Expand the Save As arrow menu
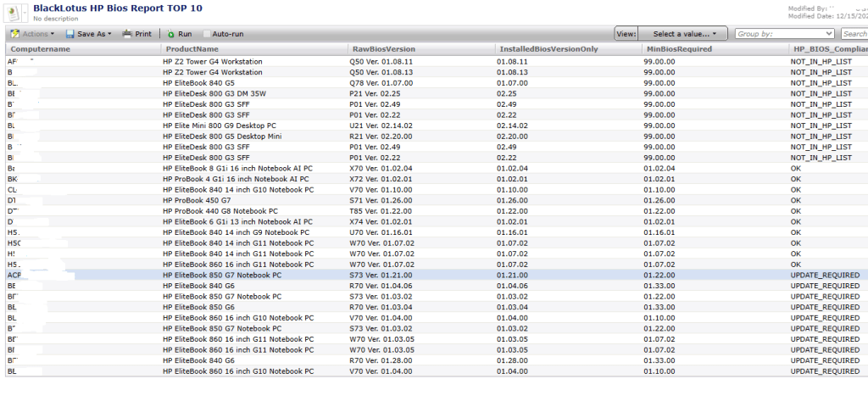 (x=109, y=34)
